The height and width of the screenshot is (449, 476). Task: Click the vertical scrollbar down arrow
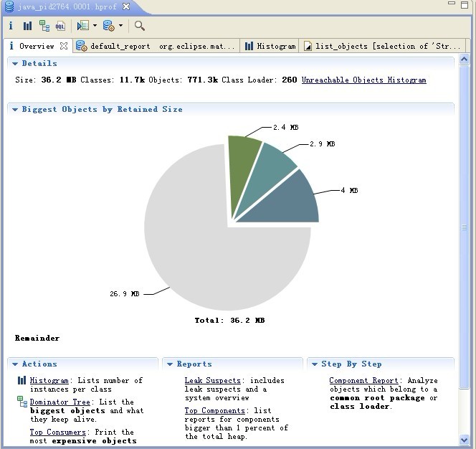(465, 440)
